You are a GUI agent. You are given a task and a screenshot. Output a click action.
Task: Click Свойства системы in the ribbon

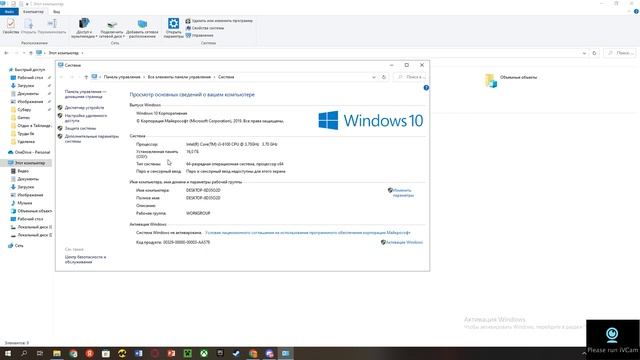click(x=205, y=28)
